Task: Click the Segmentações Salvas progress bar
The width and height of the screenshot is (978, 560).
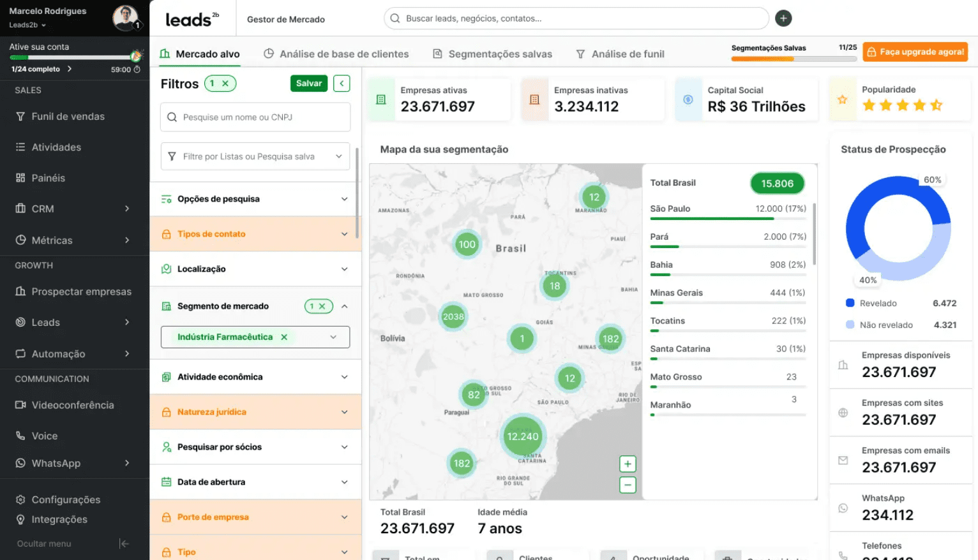Action: click(x=794, y=59)
